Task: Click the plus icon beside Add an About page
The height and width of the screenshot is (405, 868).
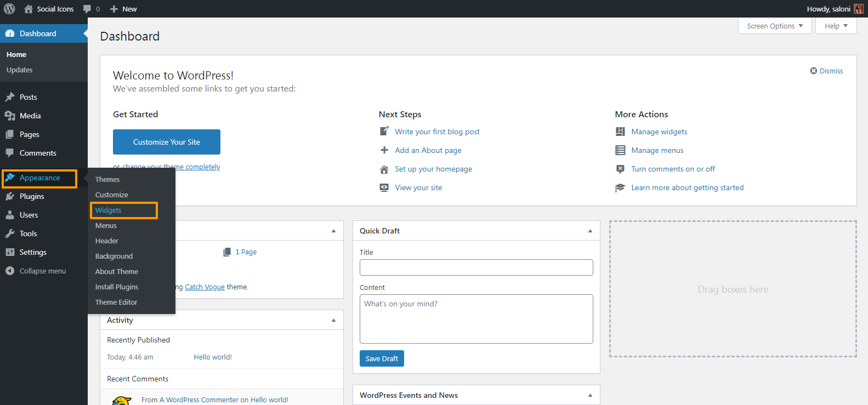Action: pyautogui.click(x=384, y=150)
